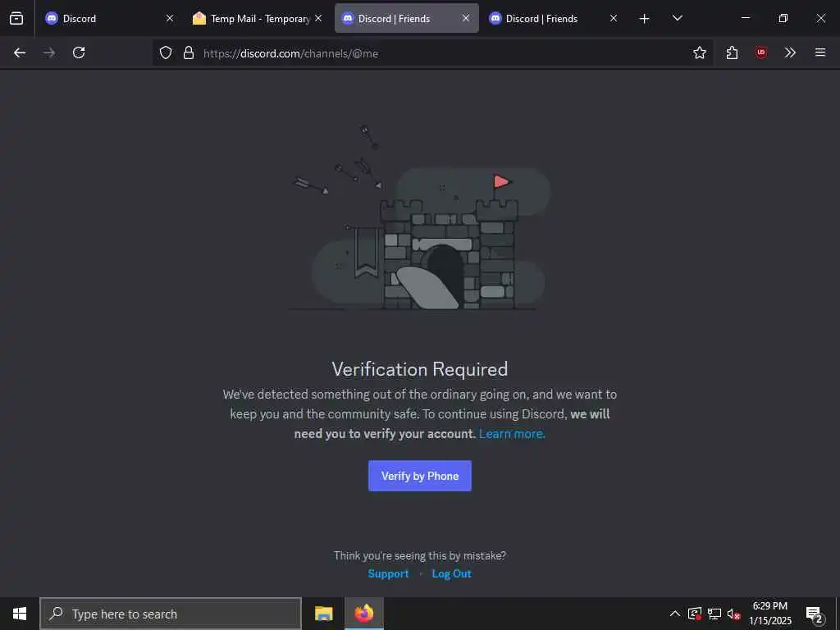The height and width of the screenshot is (630, 840).
Task: Bookmark this page with the star
Action: click(x=700, y=52)
